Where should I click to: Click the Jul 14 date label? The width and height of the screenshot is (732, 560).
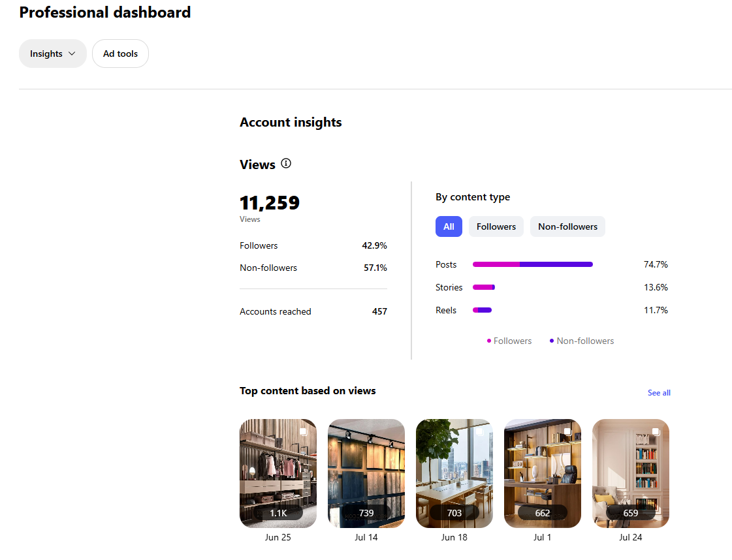click(x=366, y=538)
